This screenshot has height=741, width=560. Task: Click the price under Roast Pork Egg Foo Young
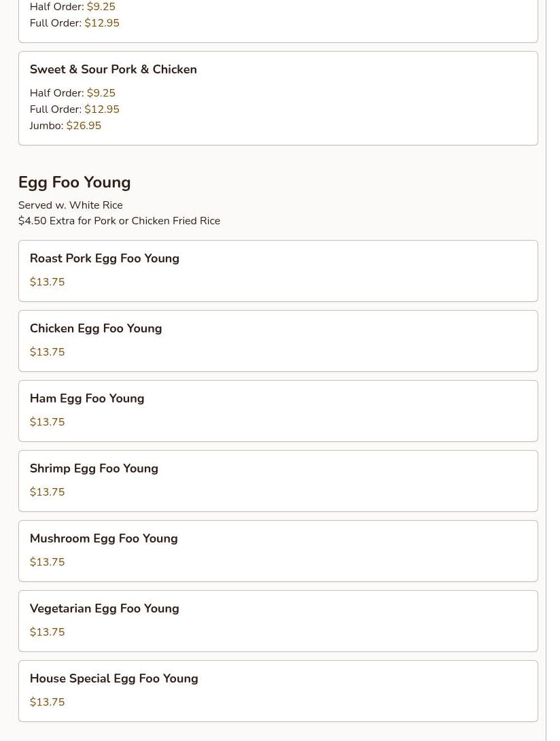pos(47,282)
